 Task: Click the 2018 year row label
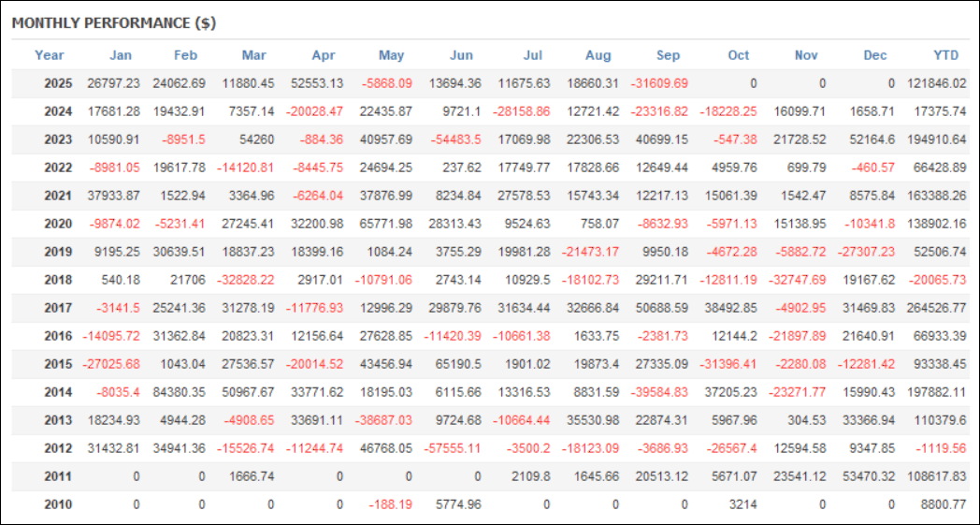58,280
